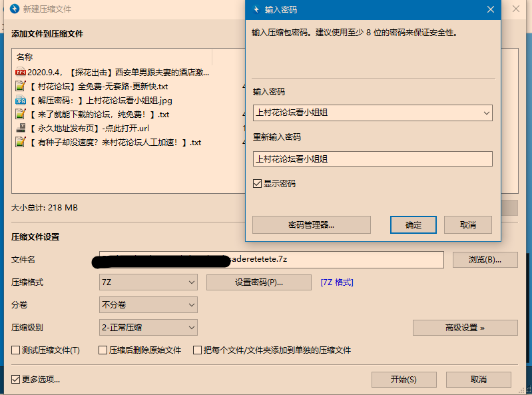532x395 pixels.
Task: Select file 【 永久地址发布页】-点此打开.url
Action: coord(89,129)
